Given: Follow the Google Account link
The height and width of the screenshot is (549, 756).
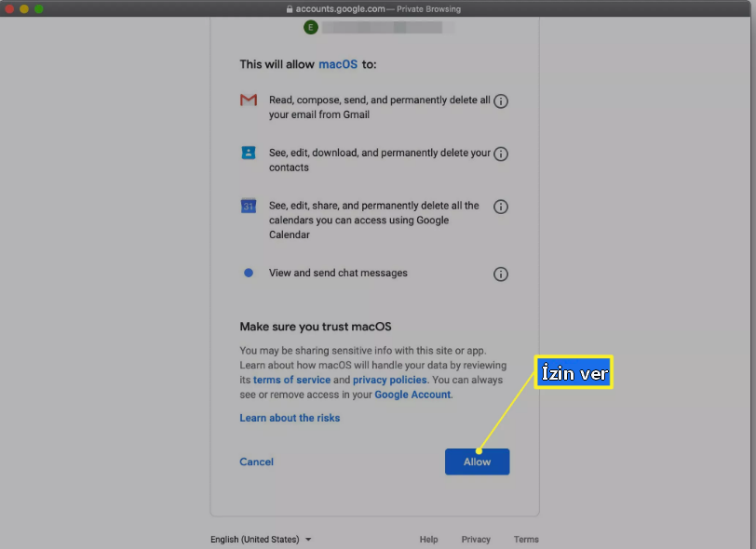Looking at the screenshot, I should 412,395.
